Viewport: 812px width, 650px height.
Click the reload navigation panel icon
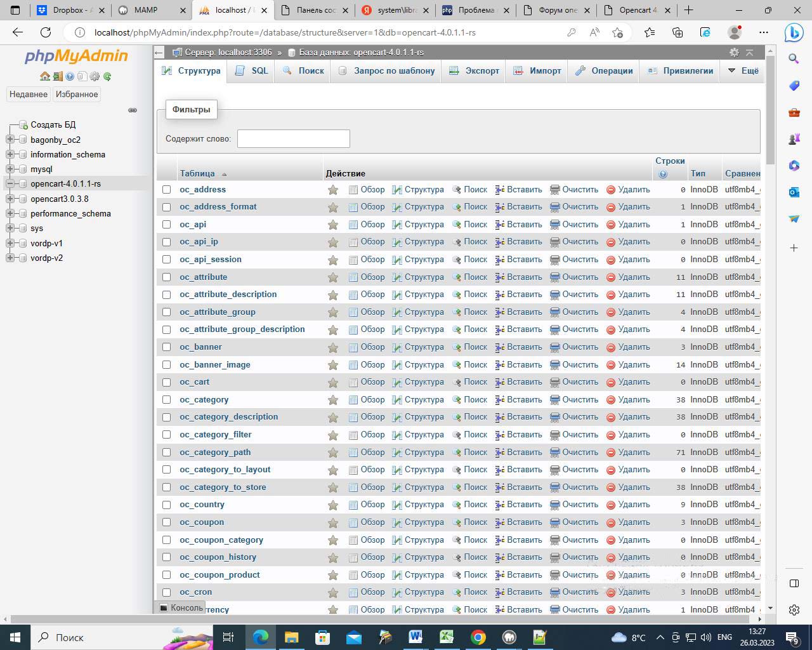[107, 76]
